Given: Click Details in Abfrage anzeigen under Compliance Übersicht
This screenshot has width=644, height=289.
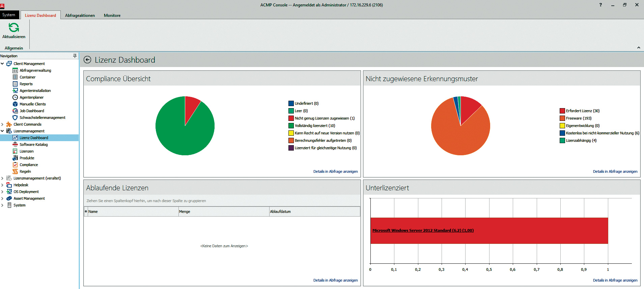Looking at the screenshot, I should [335, 171].
